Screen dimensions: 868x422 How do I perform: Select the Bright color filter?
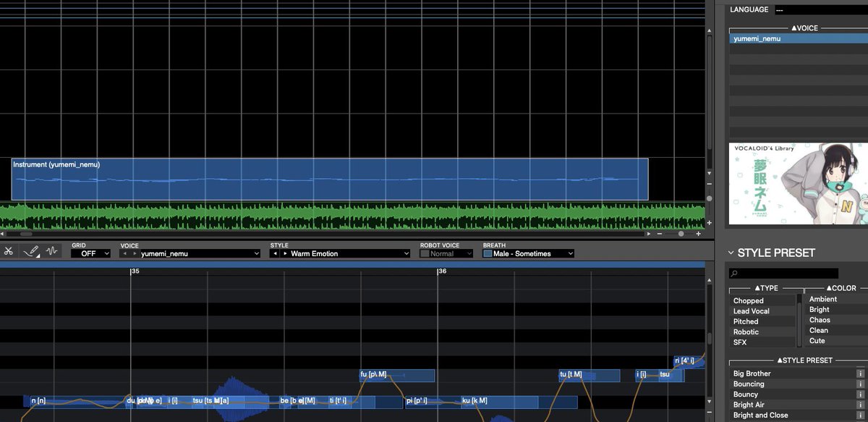click(x=836, y=310)
